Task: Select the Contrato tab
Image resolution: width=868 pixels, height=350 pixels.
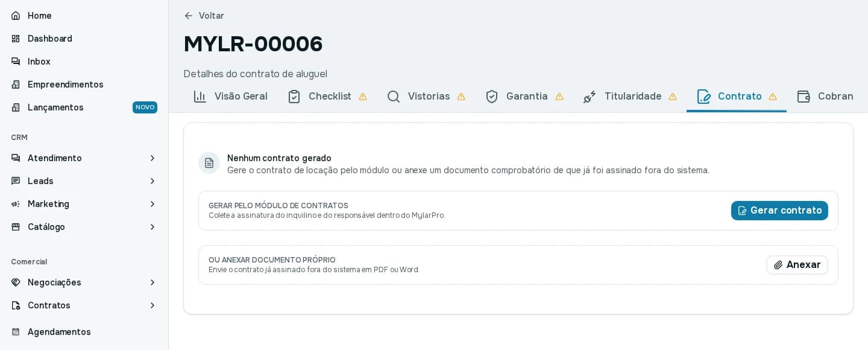Action: [737, 97]
